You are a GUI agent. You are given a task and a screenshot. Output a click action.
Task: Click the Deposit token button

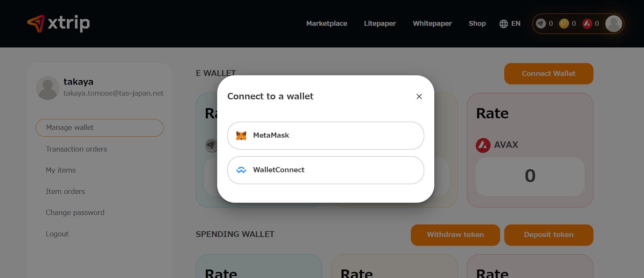(x=548, y=235)
